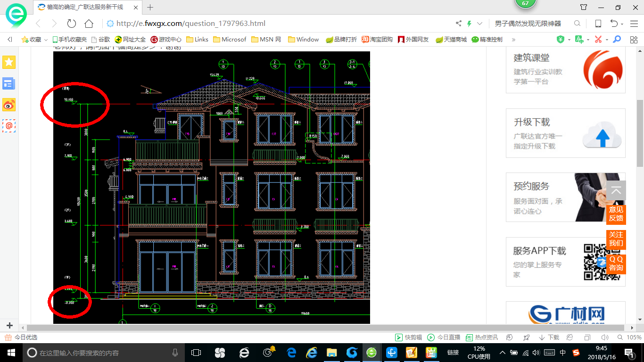Open dropdown next to the undo arrow
The image size is (644, 362).
point(622,24)
